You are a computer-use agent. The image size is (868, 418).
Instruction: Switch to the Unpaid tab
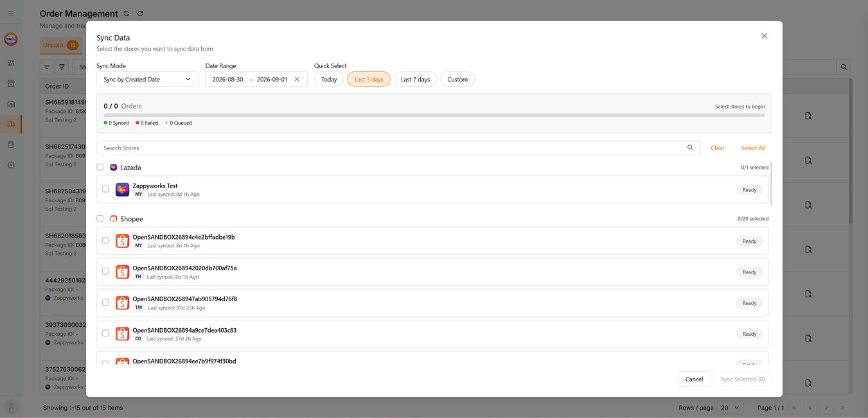[60, 45]
